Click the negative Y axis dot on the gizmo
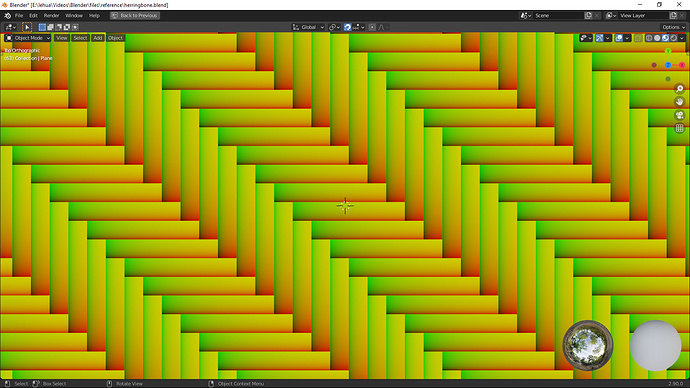 668,79
